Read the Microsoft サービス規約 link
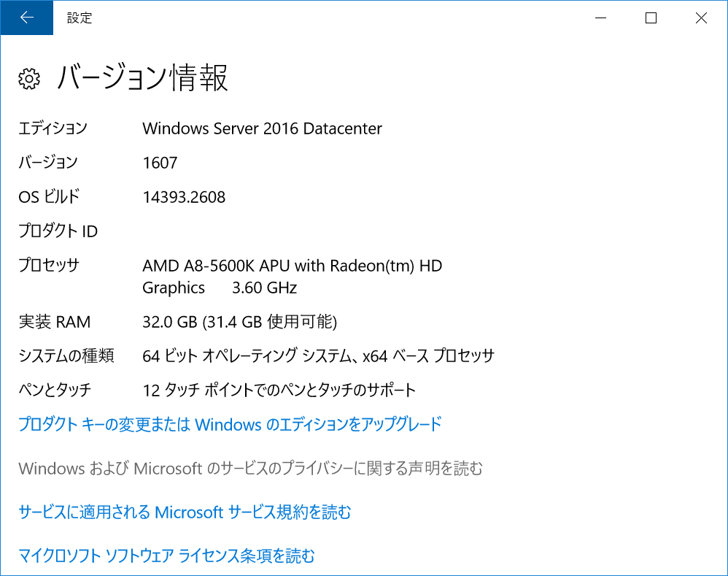Screen dimensions: 728x576 pyautogui.click(x=185, y=512)
